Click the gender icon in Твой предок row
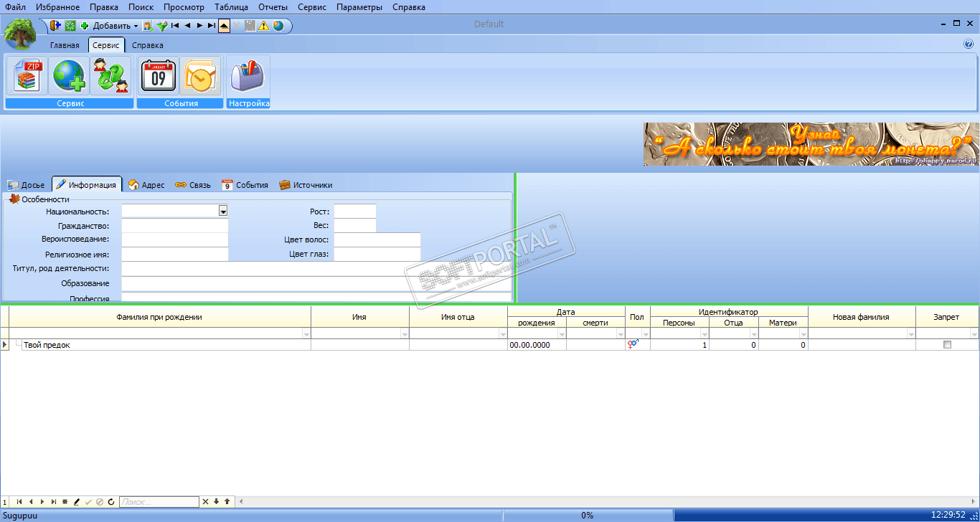The height and width of the screenshot is (522, 980). (633, 345)
